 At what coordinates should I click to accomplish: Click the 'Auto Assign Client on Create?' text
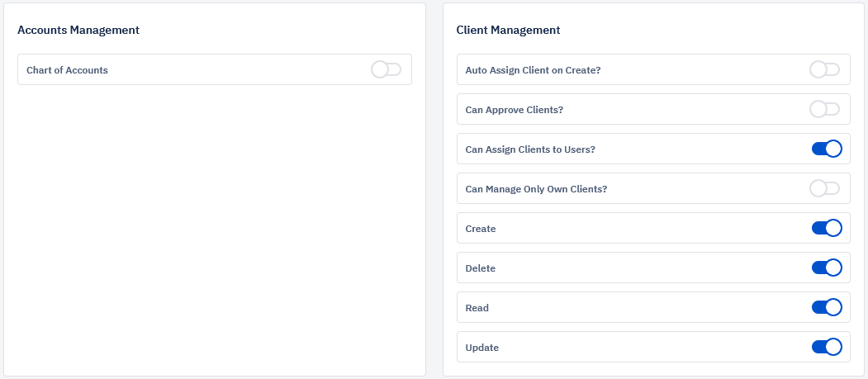[533, 70]
